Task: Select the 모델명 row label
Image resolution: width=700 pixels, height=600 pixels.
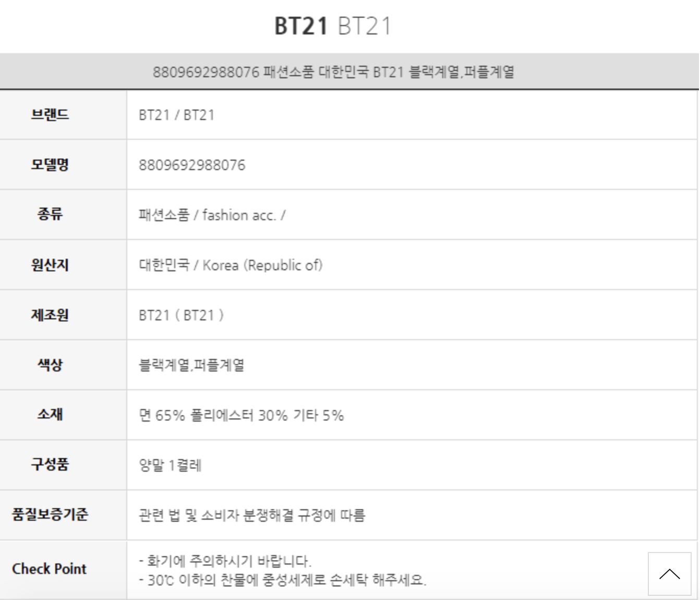Action: coord(50,165)
